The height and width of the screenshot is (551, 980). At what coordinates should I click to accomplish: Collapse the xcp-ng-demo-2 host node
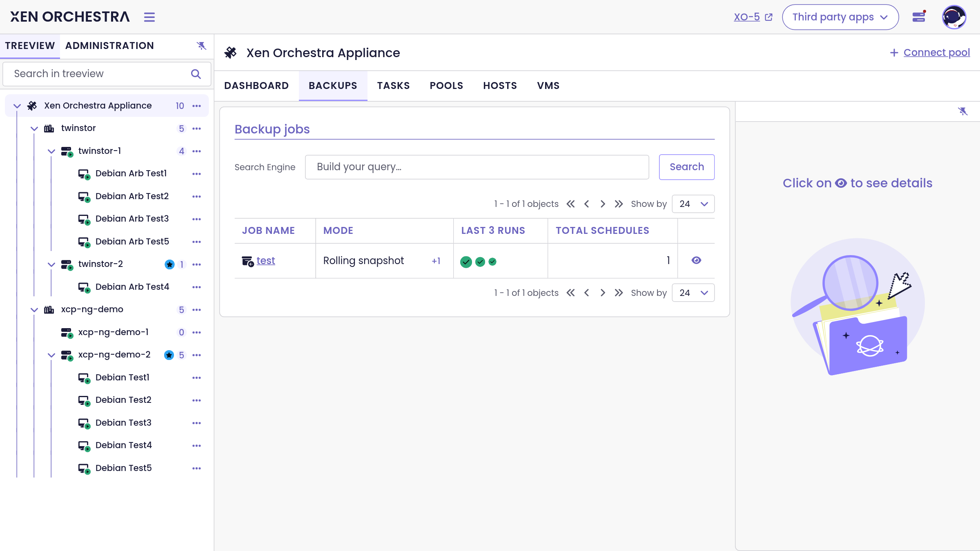(x=51, y=355)
